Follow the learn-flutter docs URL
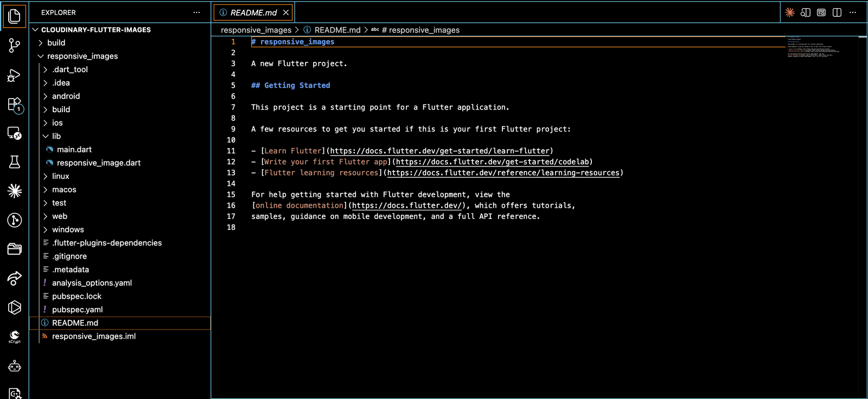This screenshot has height=399, width=868. [x=440, y=151]
